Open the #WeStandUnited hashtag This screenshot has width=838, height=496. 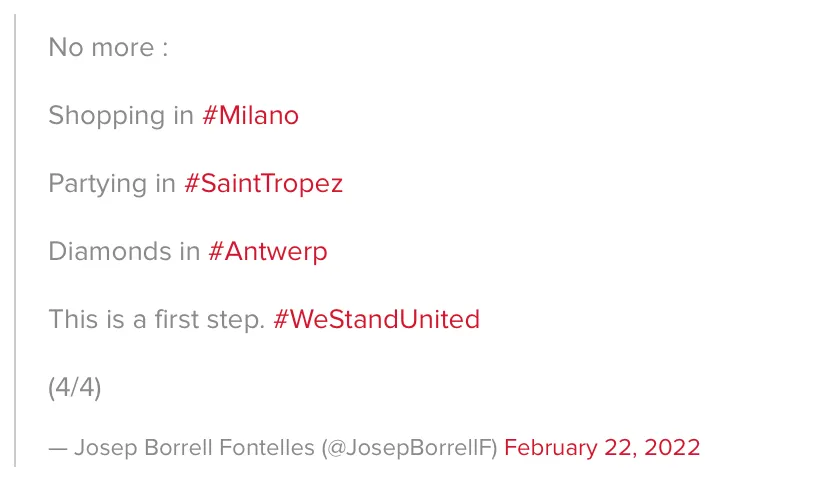[376, 319]
